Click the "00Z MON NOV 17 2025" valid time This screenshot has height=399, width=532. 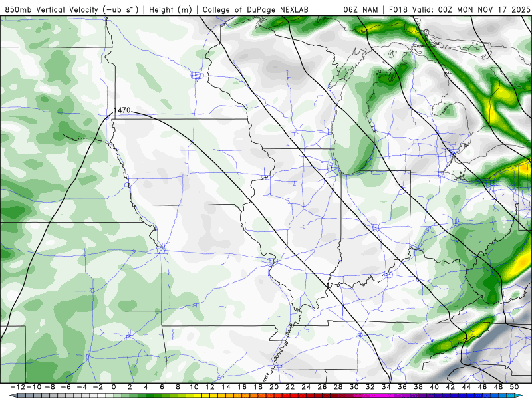tap(484, 10)
